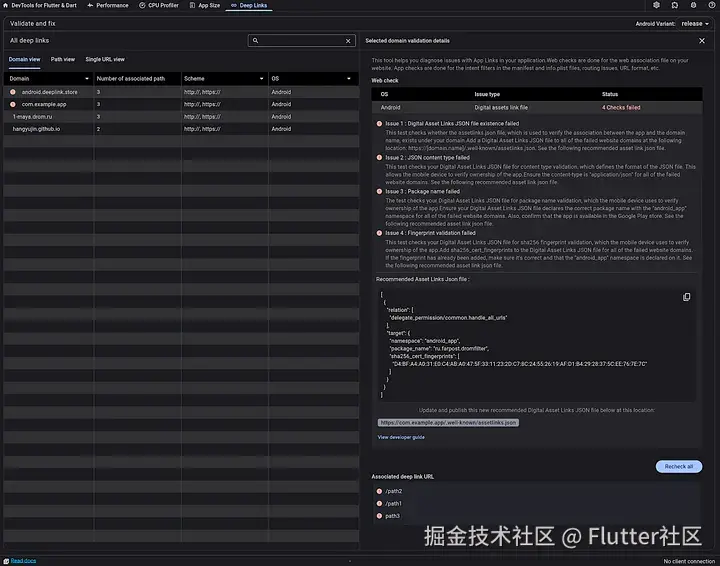The width and height of the screenshot is (720, 566).
Task: Open the Android Variant release dropdown
Action: pyautogui.click(x=695, y=23)
